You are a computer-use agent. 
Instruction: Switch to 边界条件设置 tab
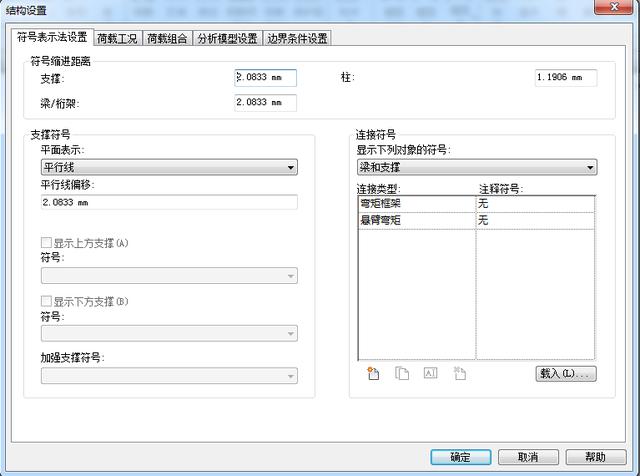coord(297,39)
